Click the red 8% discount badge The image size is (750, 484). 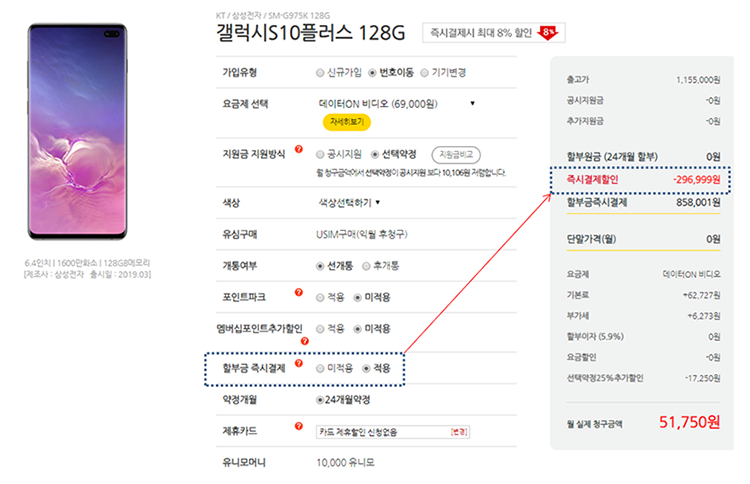[548, 33]
